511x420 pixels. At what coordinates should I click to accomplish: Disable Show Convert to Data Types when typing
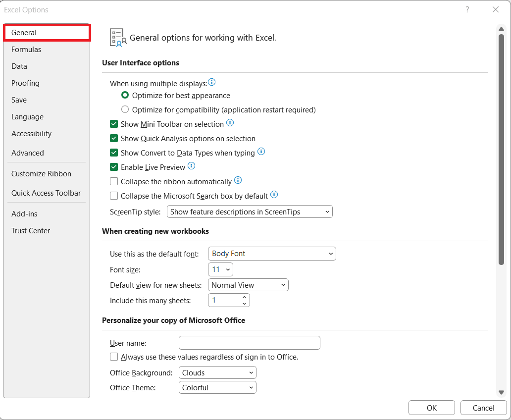pyautogui.click(x=114, y=153)
